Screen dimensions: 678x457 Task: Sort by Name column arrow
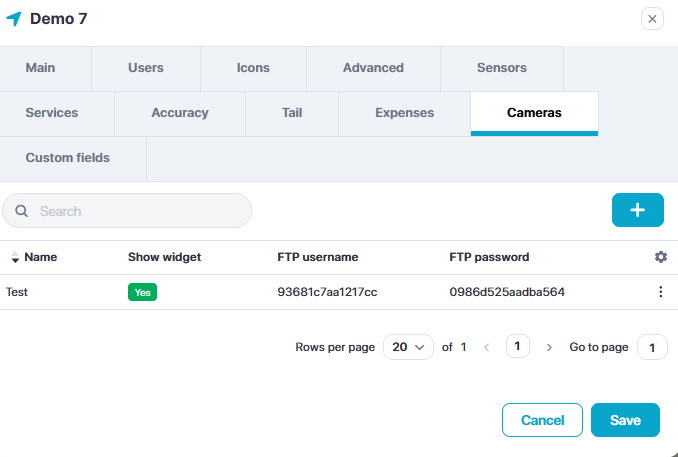(15, 258)
